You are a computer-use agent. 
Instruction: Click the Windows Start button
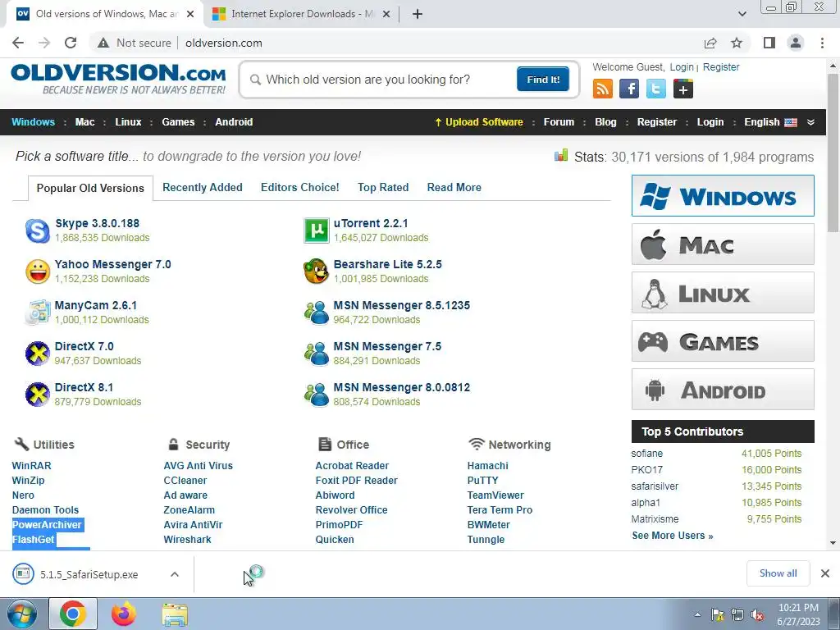pos(22,614)
